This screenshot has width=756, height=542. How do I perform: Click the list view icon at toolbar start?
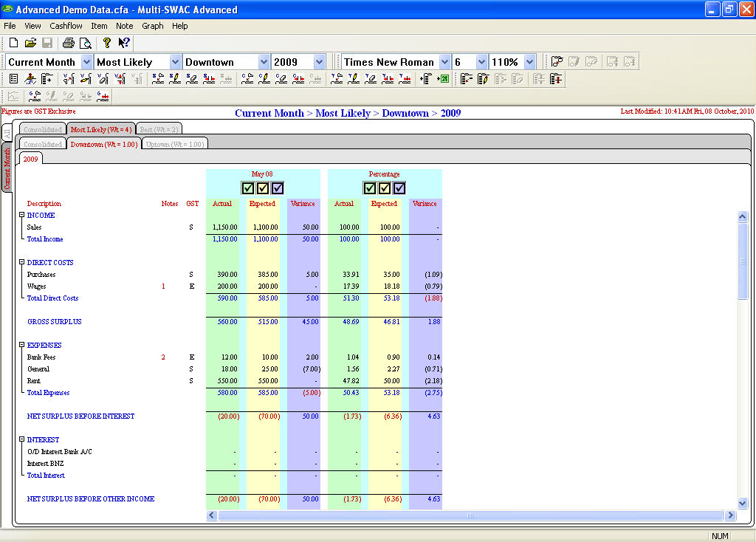[x=14, y=79]
